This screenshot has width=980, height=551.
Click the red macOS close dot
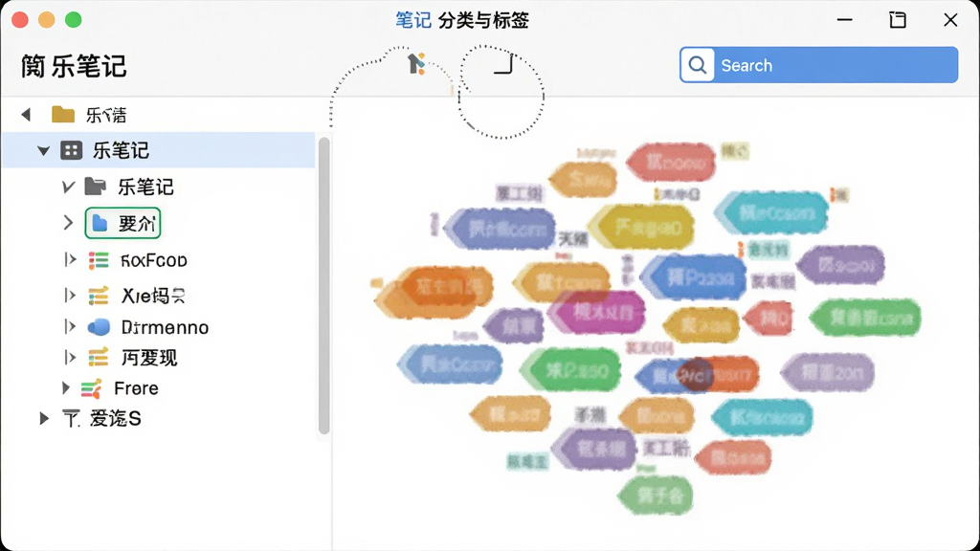pos(20,20)
